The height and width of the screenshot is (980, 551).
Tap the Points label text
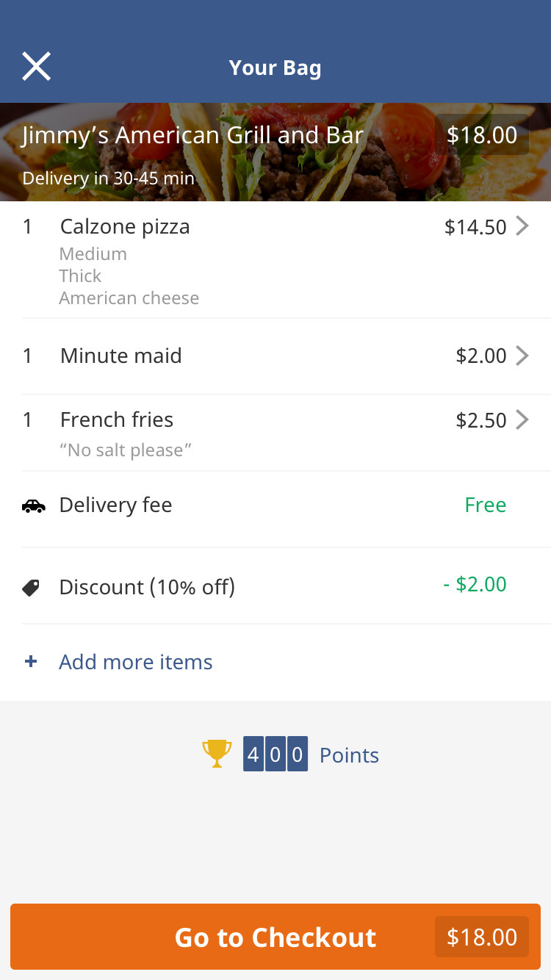click(x=349, y=755)
